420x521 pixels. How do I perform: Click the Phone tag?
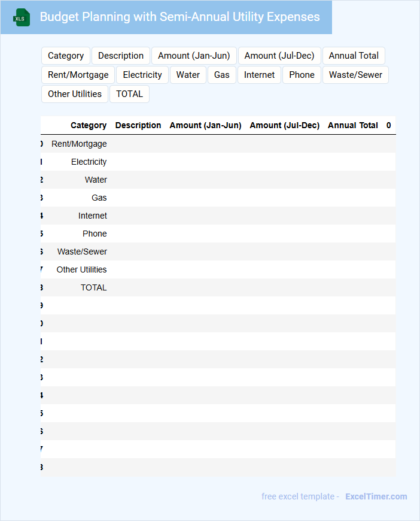tap(302, 75)
